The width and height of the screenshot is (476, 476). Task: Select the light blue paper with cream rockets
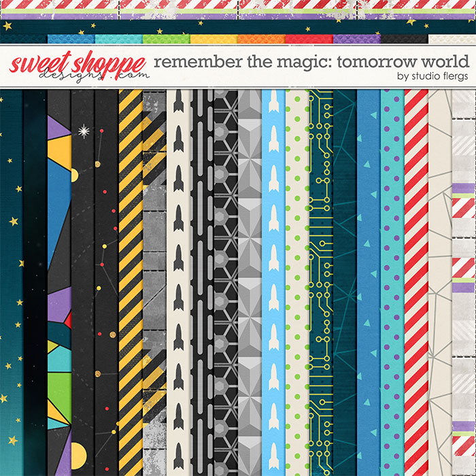[273, 283]
